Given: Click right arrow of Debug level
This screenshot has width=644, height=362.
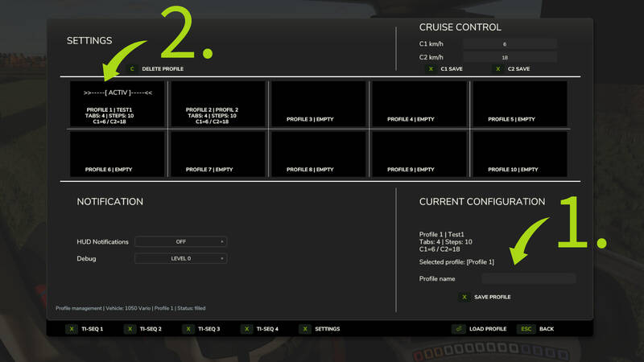Looking at the screenshot, I should coord(222,258).
